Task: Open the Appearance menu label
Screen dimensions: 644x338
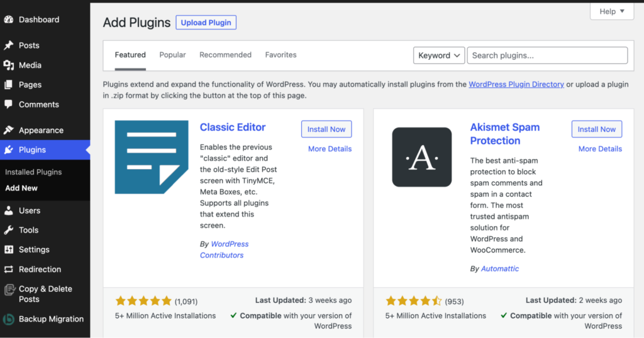Action: (x=41, y=130)
